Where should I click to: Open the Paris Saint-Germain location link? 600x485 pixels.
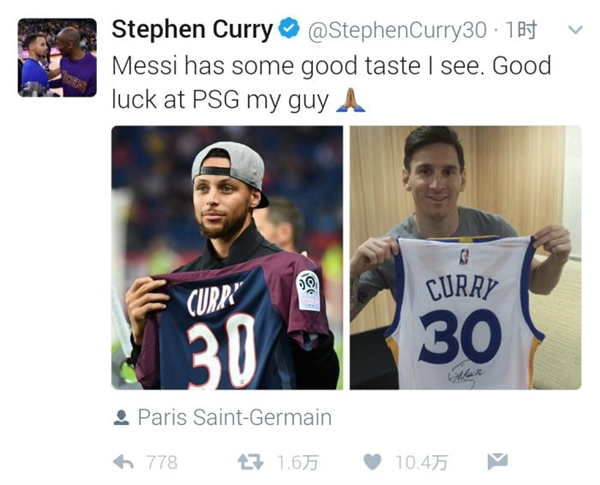pos(234,417)
